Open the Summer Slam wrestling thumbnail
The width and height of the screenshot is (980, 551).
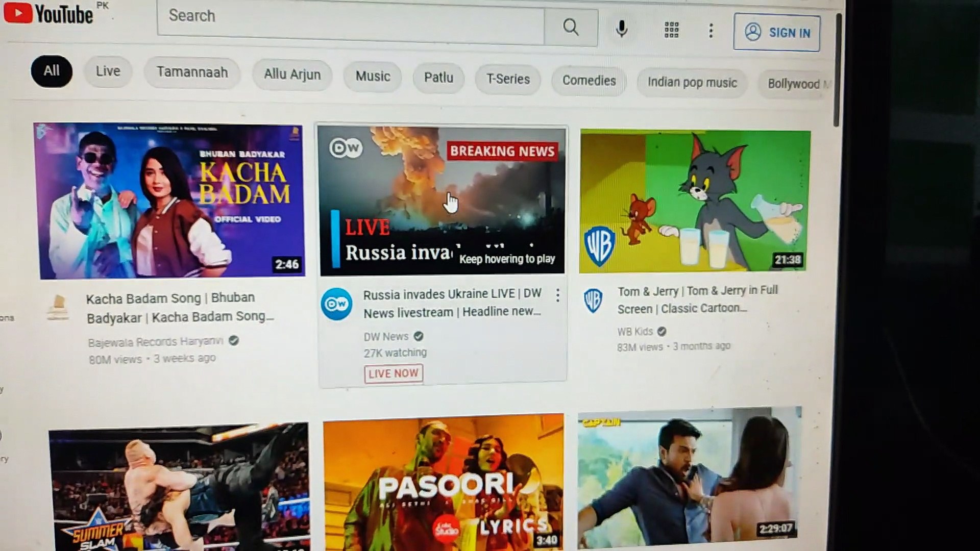[179, 487]
